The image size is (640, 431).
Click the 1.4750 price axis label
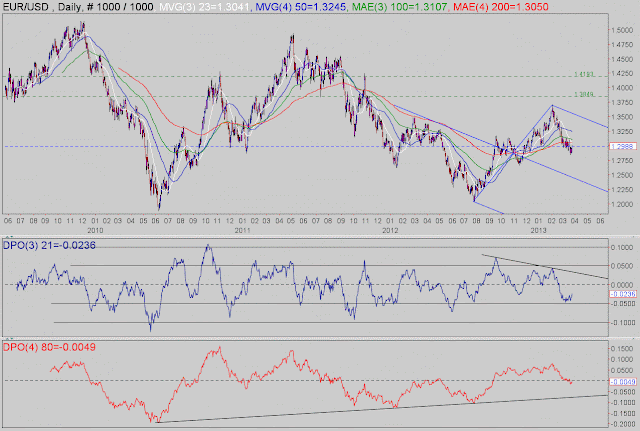pyautogui.click(x=622, y=44)
